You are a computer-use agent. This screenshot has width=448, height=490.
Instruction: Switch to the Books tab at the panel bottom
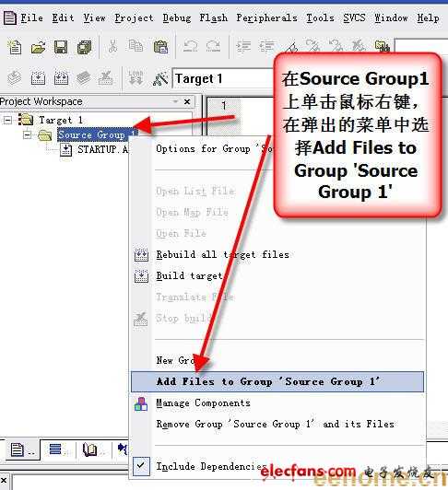(91, 450)
